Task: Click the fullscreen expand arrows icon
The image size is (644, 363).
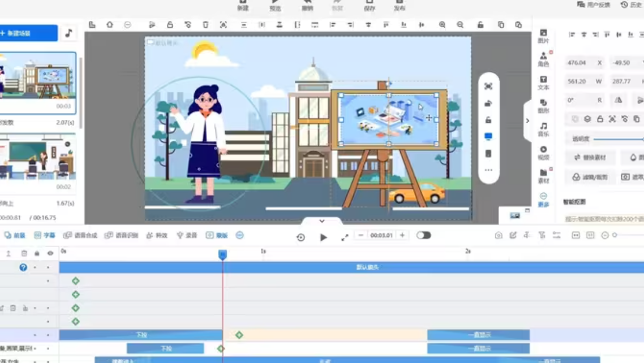Action: click(345, 237)
